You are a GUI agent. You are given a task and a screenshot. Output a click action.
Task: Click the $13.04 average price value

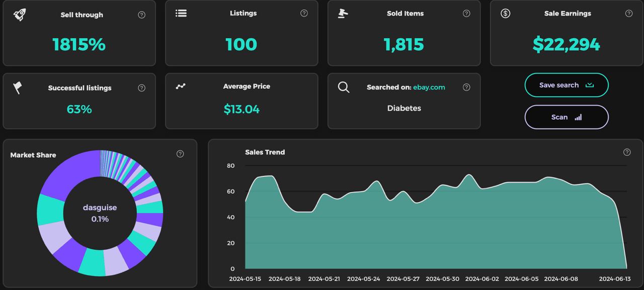click(x=242, y=109)
